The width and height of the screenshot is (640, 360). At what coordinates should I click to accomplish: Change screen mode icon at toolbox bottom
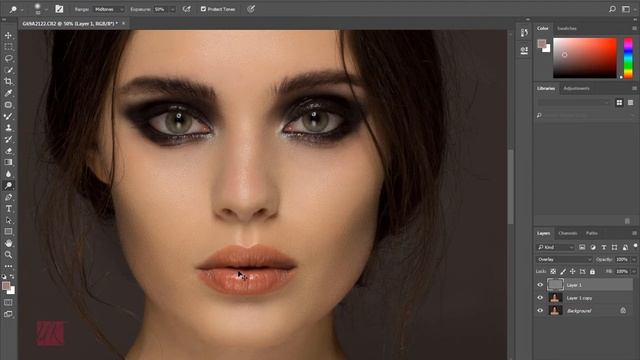point(8,314)
